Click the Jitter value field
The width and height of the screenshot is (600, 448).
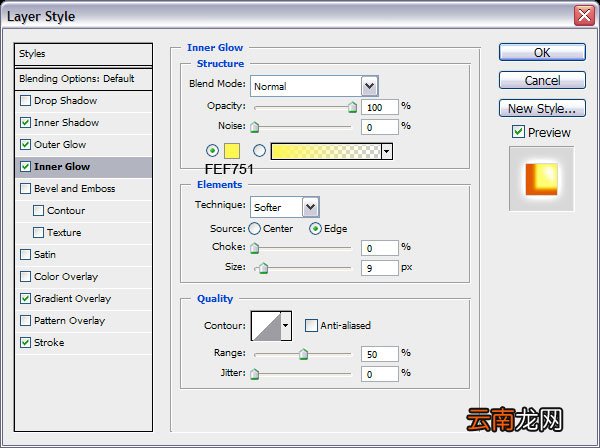point(380,374)
